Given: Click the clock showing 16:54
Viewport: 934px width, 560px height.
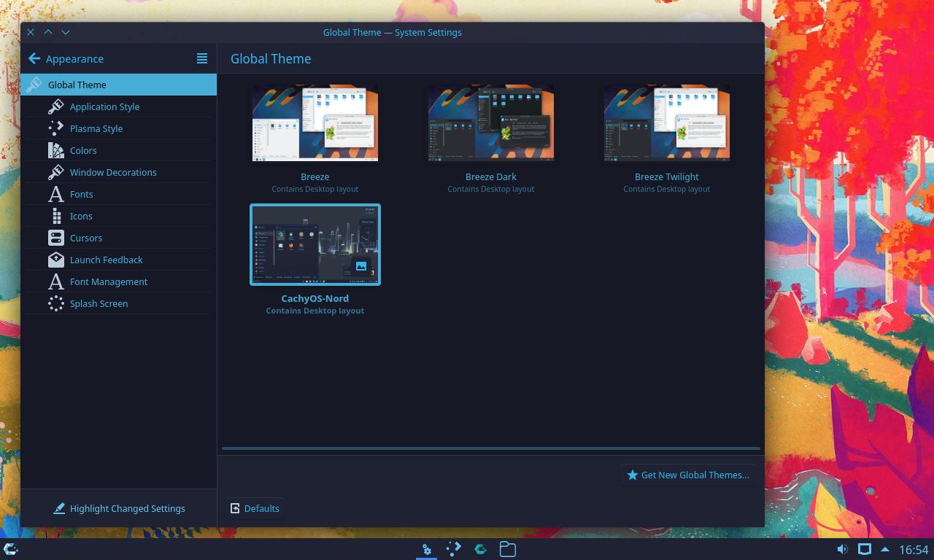Looking at the screenshot, I should tap(914, 550).
